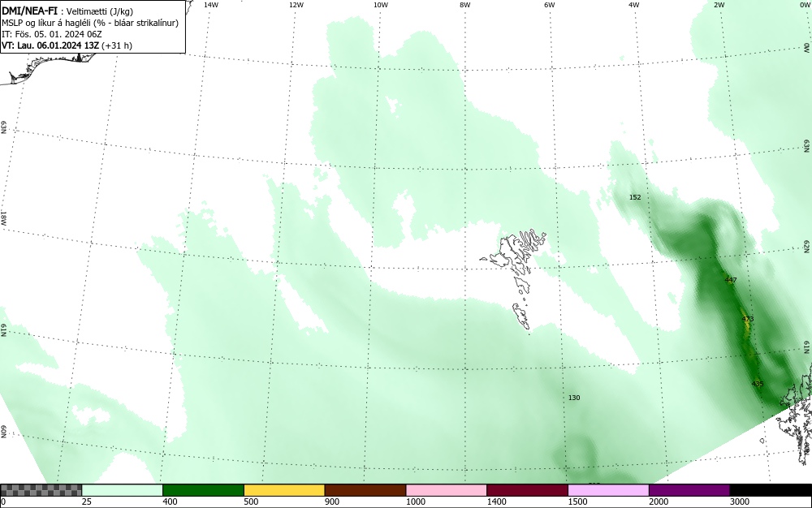Click the light green 25–400 legend swatch
Image resolution: width=812 pixels, height=508 pixels.
(123, 490)
